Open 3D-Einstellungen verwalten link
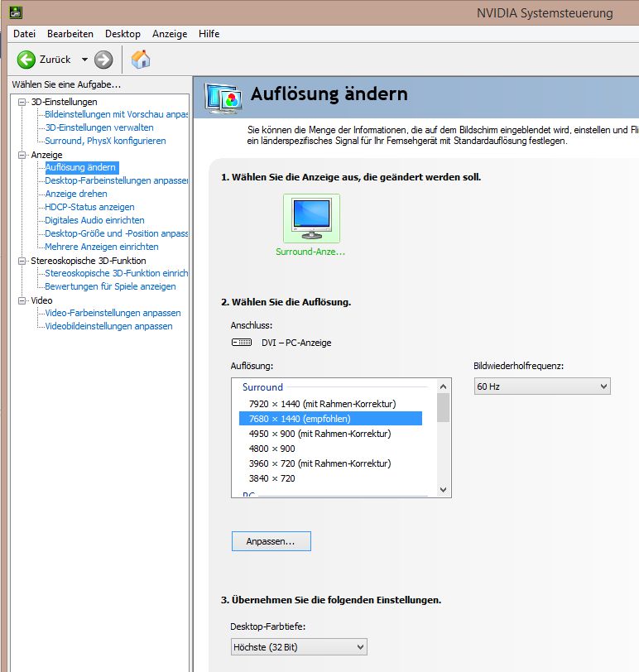639x672 pixels. (x=99, y=127)
